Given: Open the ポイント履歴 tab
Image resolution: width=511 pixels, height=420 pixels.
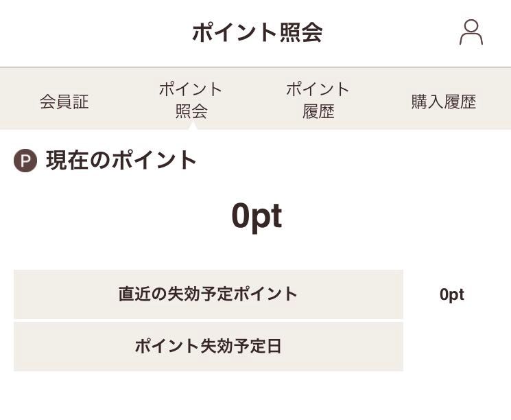Looking at the screenshot, I should (318, 100).
